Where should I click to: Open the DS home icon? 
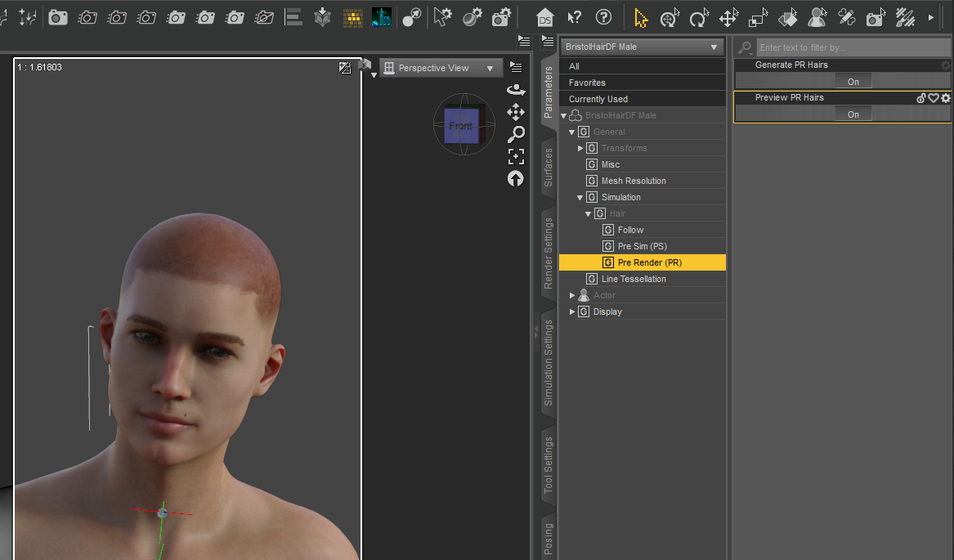pos(546,17)
